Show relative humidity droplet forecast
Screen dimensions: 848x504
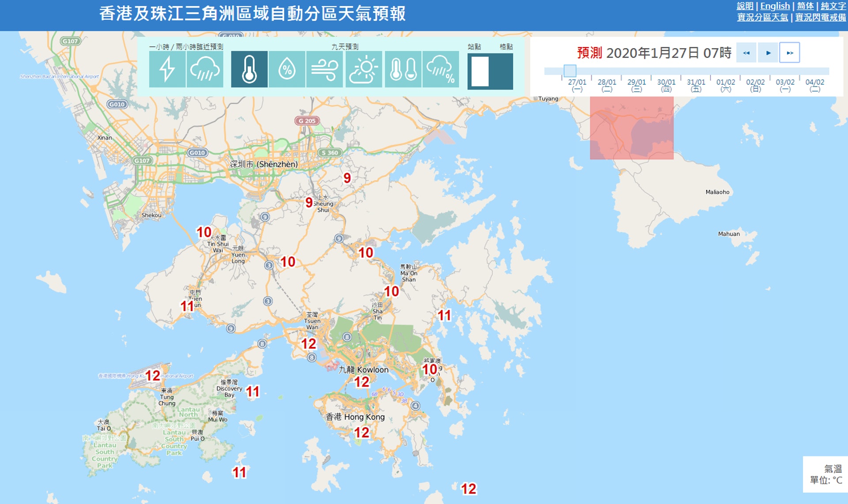(287, 69)
